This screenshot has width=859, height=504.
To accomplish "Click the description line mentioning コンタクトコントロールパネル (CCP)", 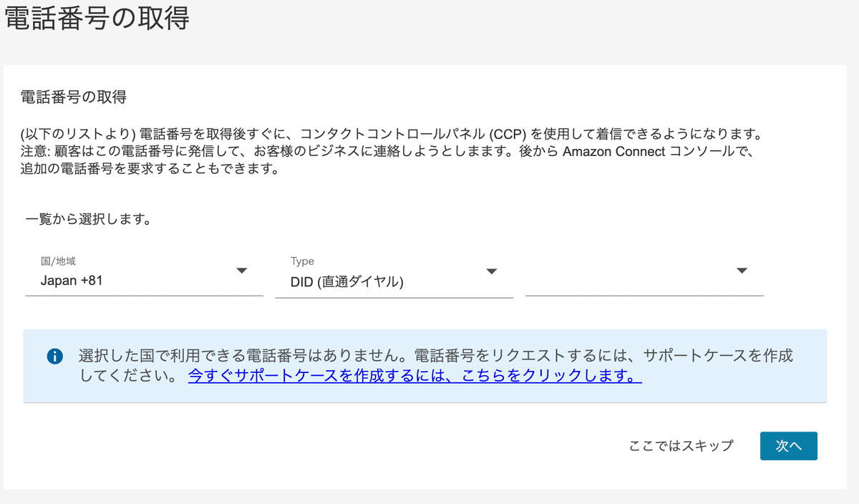I will (387, 134).
